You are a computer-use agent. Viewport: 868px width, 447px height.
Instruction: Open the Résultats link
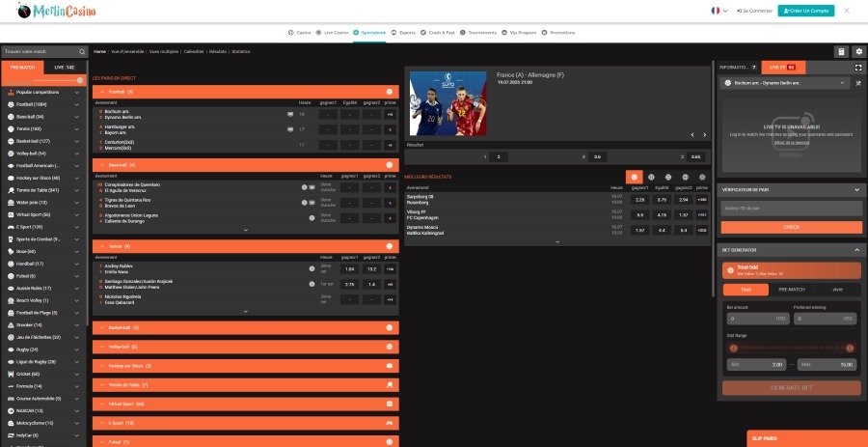(x=218, y=51)
